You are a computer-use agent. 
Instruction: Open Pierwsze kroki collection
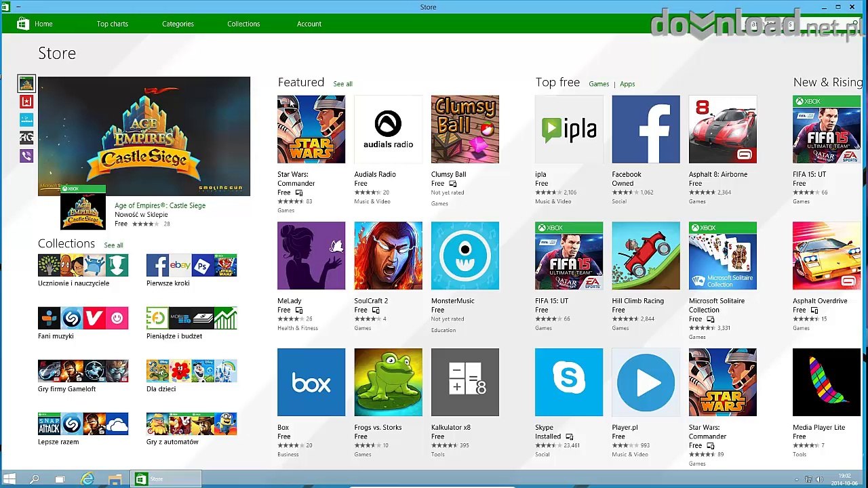[x=191, y=266]
